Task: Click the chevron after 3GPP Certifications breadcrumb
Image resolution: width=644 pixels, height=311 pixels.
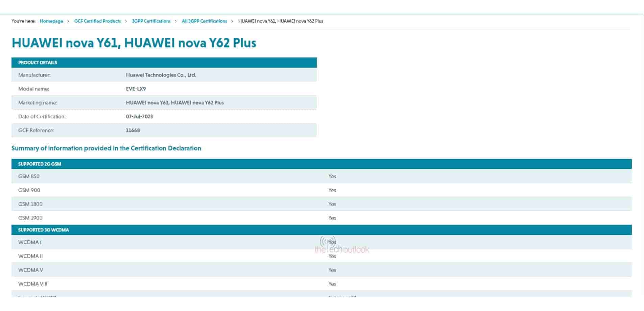Action: pos(176,21)
